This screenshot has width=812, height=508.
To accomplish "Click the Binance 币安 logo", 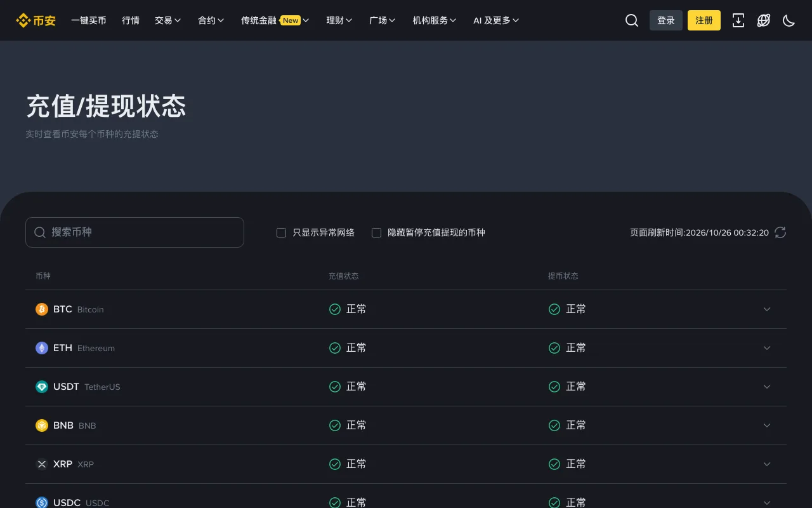I will pyautogui.click(x=36, y=20).
